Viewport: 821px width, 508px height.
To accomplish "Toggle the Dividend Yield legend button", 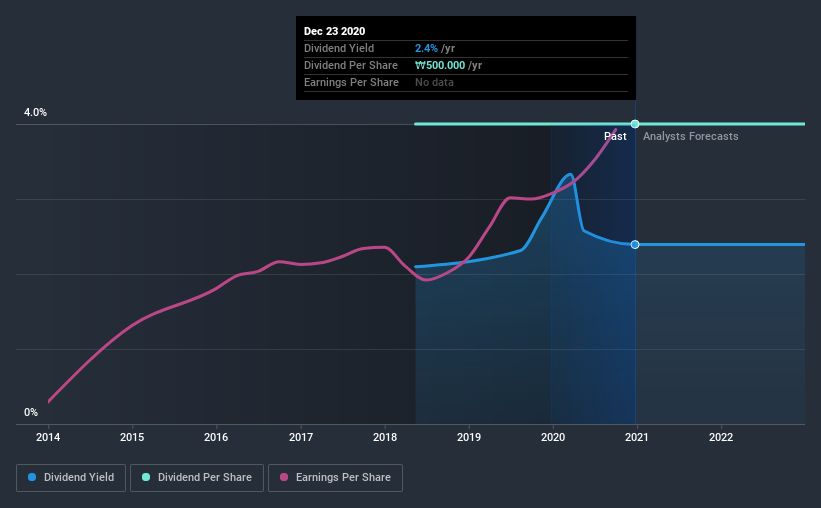I will [x=71, y=478].
